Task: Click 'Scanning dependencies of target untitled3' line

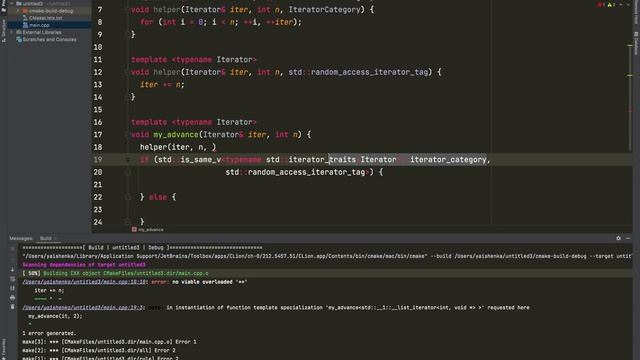Action: click(x=84, y=265)
